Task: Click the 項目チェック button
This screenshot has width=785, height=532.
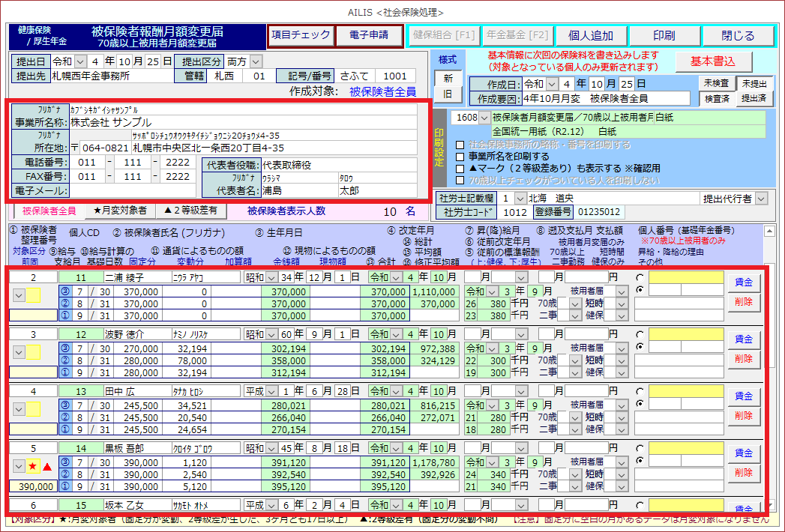Action: coord(299,35)
